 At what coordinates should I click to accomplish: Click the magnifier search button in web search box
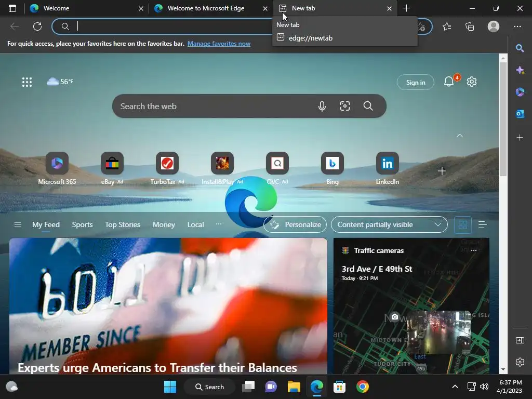[x=368, y=106]
